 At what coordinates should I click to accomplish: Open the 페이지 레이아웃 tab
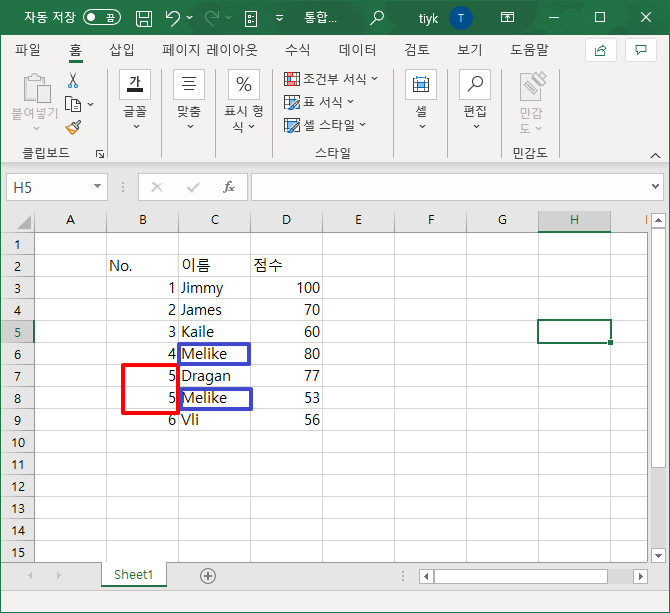pos(210,50)
